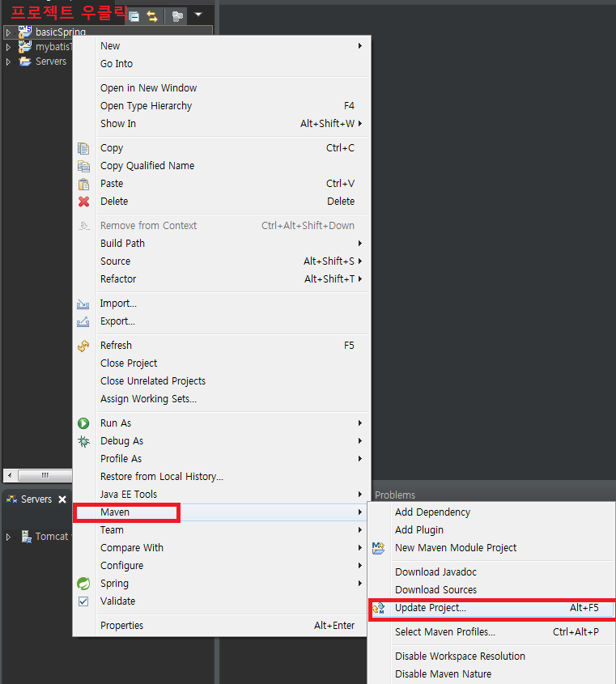Screen dimensions: 616x684
Task: Open the Build Path submenu arrow
Action: [x=360, y=244]
